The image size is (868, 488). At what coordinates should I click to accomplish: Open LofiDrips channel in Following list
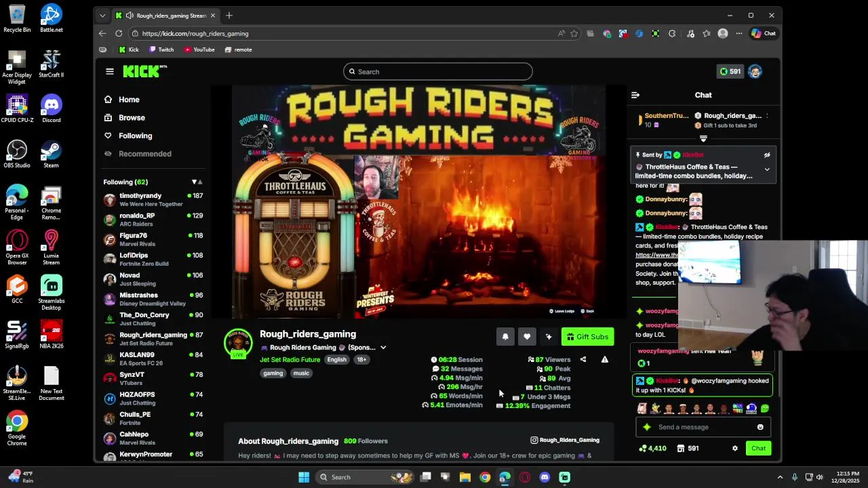tap(153, 259)
